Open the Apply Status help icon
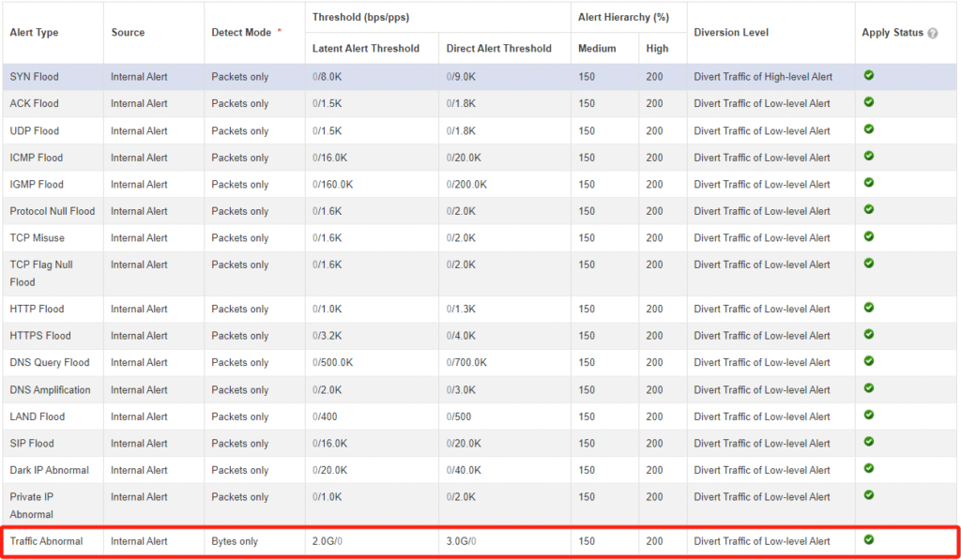 (x=933, y=31)
